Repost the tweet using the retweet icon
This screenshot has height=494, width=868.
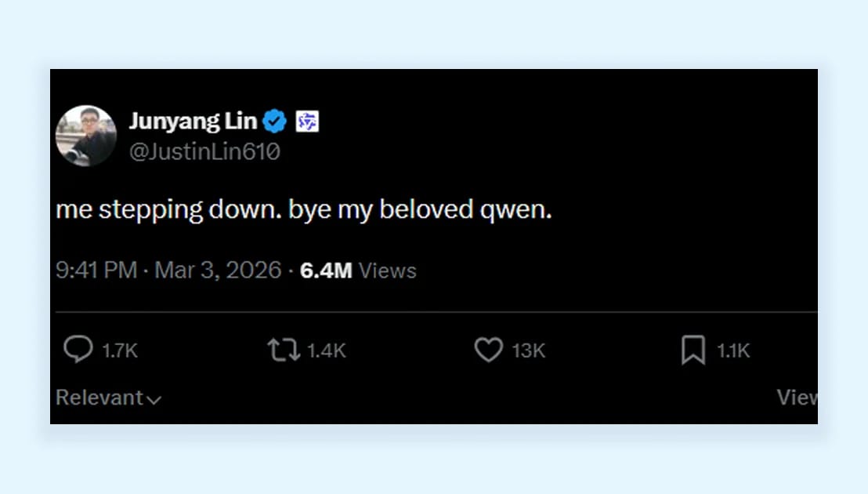283,350
